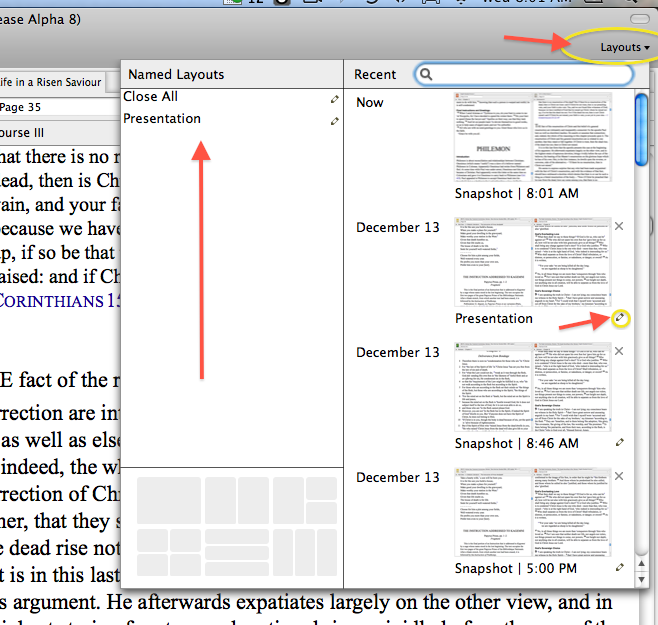Choose the one-left two-right stacked layout template
The width and height of the screenshot is (658, 625).
coord(305,500)
